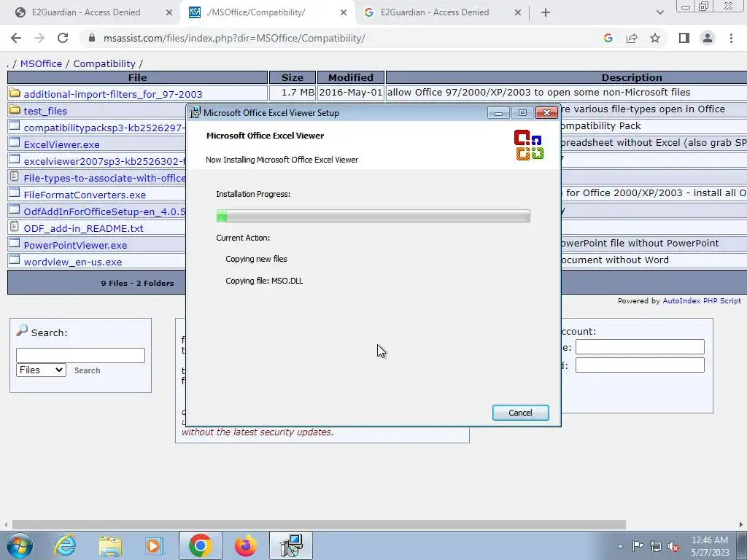Click the file search text field

pyautogui.click(x=80, y=355)
